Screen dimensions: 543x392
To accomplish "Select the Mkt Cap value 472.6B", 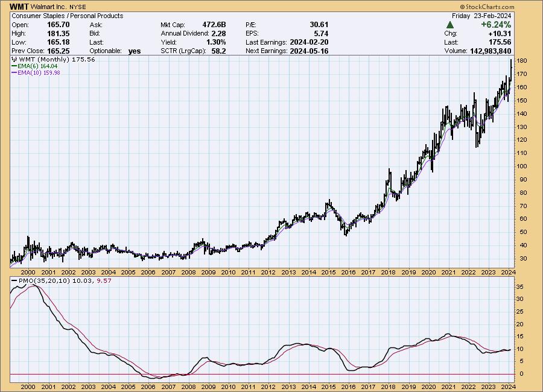I will click(214, 25).
